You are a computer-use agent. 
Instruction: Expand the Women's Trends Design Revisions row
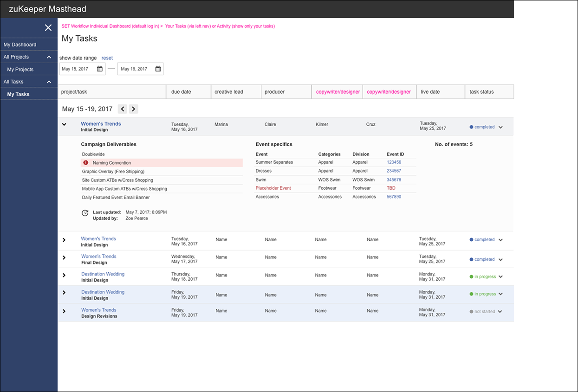pyautogui.click(x=64, y=311)
